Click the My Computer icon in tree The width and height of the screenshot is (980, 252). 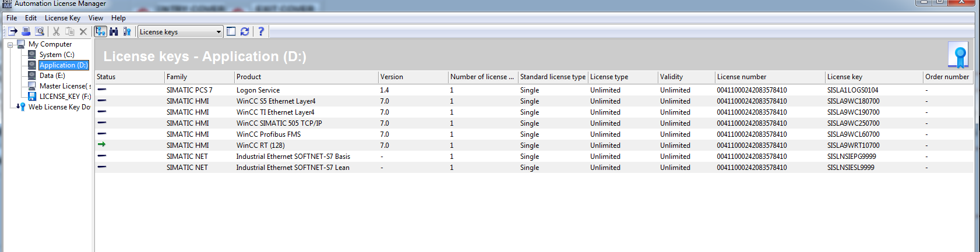pyautogui.click(x=22, y=44)
